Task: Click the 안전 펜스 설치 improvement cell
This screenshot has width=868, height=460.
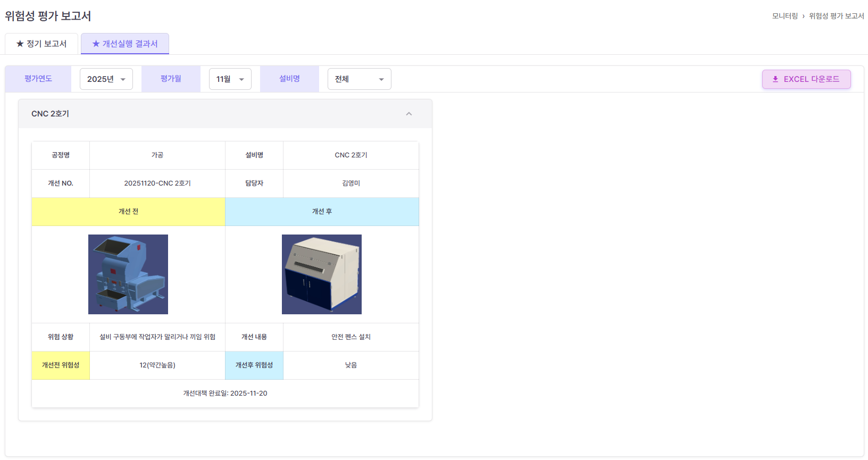Action: (351, 337)
